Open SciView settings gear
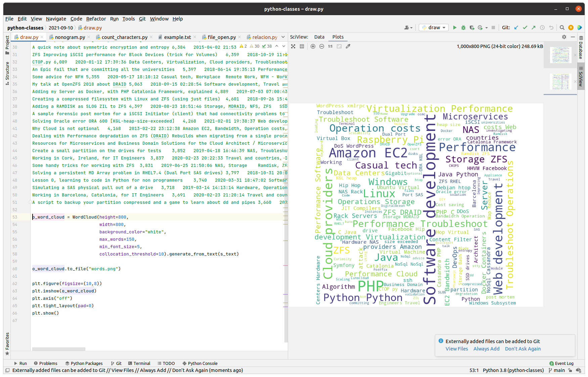 click(x=564, y=37)
